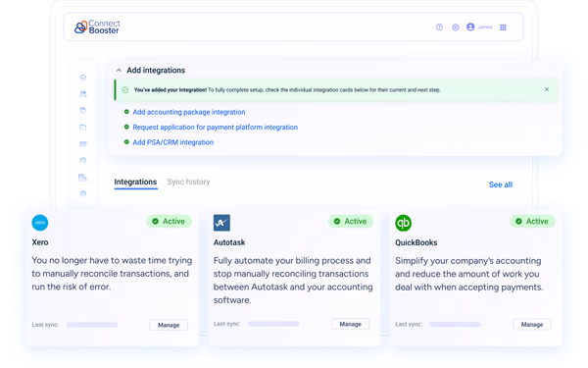588x368 pixels.
Task: Click the James user avatar icon
Action: [470, 27]
